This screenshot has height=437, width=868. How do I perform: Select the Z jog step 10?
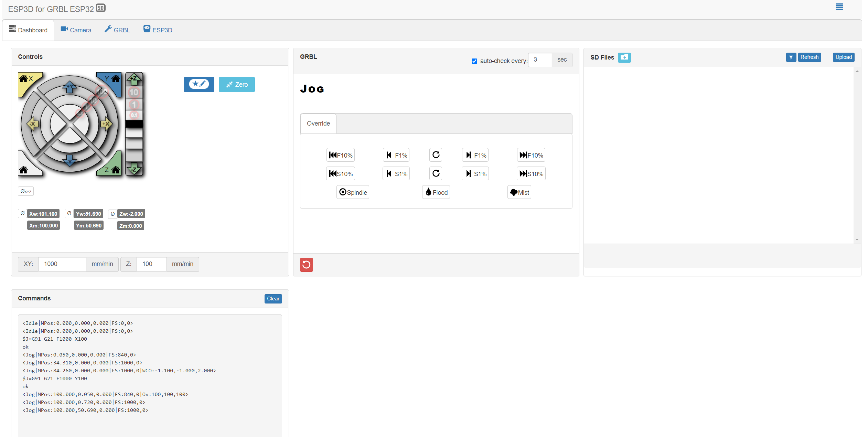point(134,92)
